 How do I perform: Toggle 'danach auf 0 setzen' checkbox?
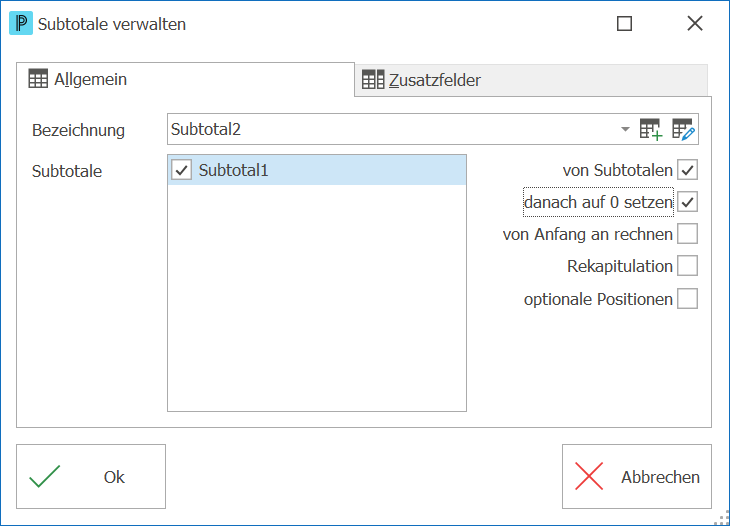[x=687, y=202]
